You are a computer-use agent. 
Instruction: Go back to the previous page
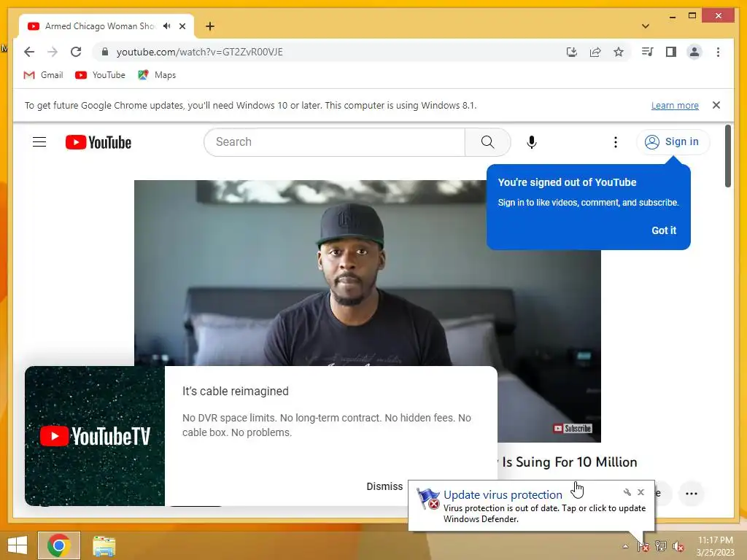coord(29,52)
